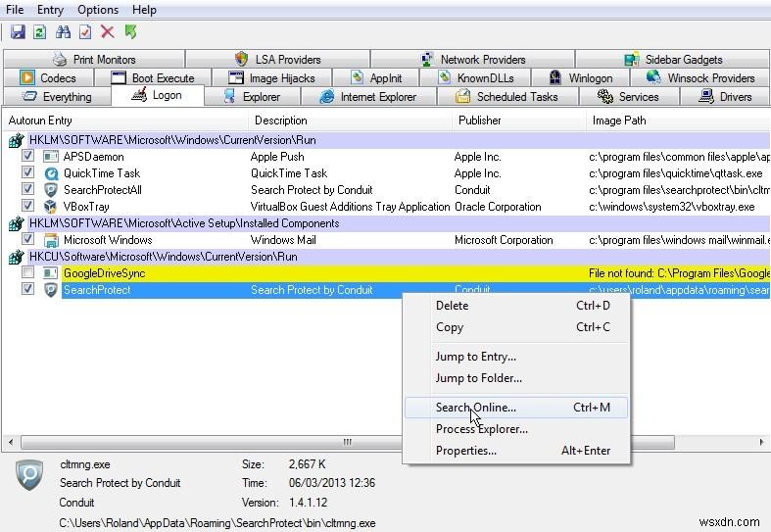
Task: Select Jump to Folder... in context menu
Action: click(x=516, y=378)
